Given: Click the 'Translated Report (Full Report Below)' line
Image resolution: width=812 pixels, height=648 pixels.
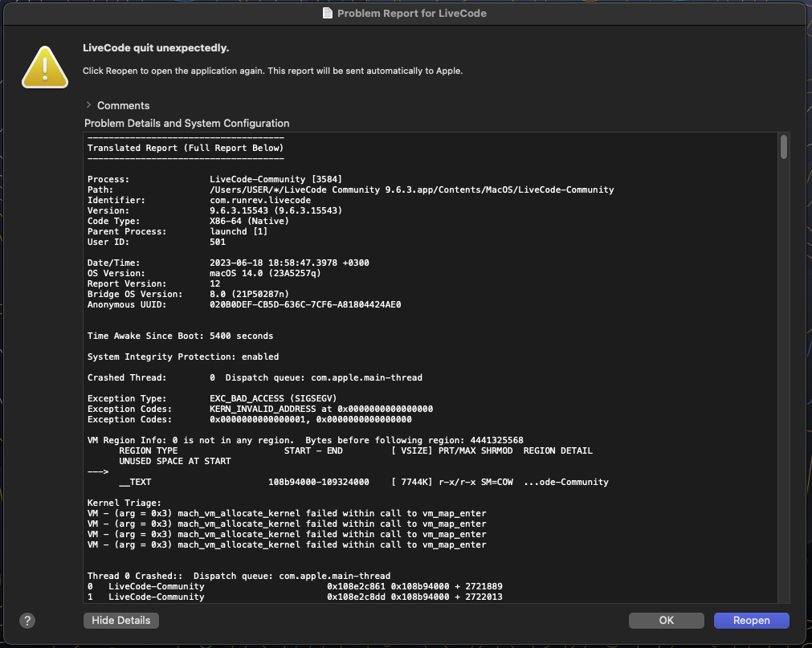Looking at the screenshot, I should point(185,148).
